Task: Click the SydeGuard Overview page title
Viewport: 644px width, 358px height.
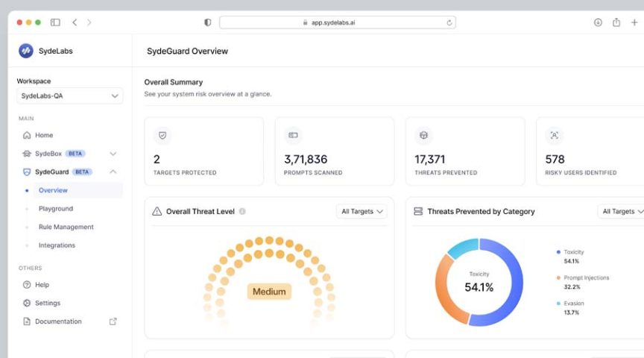Action: tap(187, 51)
